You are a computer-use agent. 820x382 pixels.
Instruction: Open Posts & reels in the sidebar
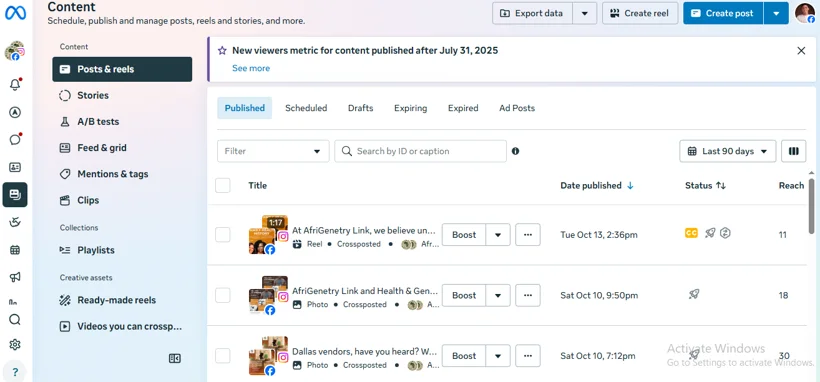pyautogui.click(x=122, y=69)
